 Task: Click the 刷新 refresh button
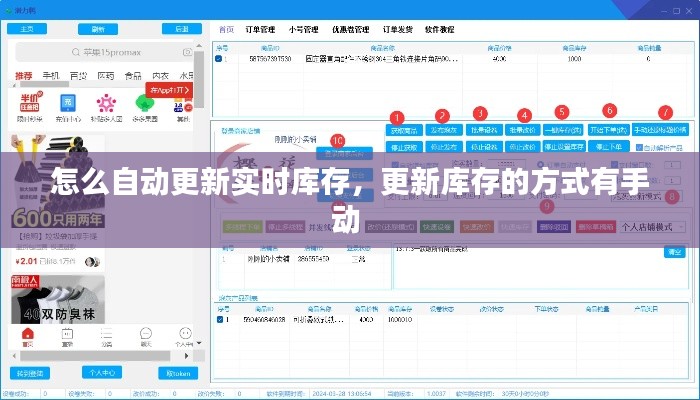coord(99,30)
